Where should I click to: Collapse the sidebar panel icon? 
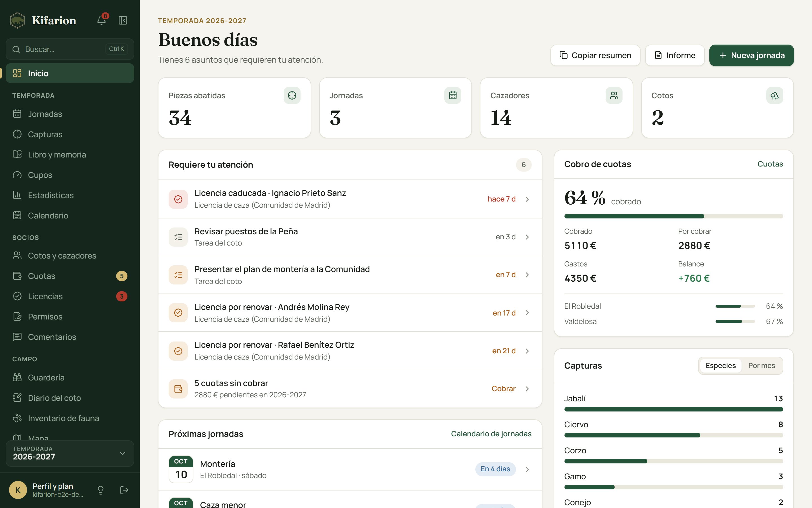pyautogui.click(x=123, y=20)
